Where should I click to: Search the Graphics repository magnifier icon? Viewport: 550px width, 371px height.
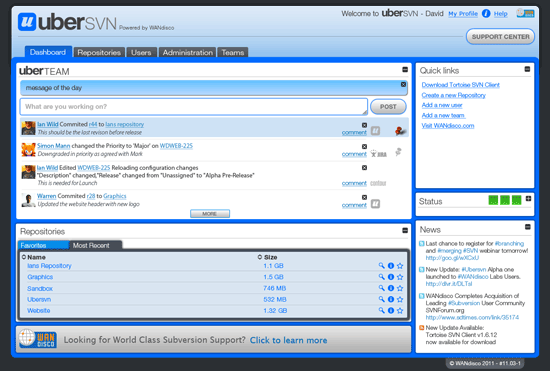coord(382,277)
